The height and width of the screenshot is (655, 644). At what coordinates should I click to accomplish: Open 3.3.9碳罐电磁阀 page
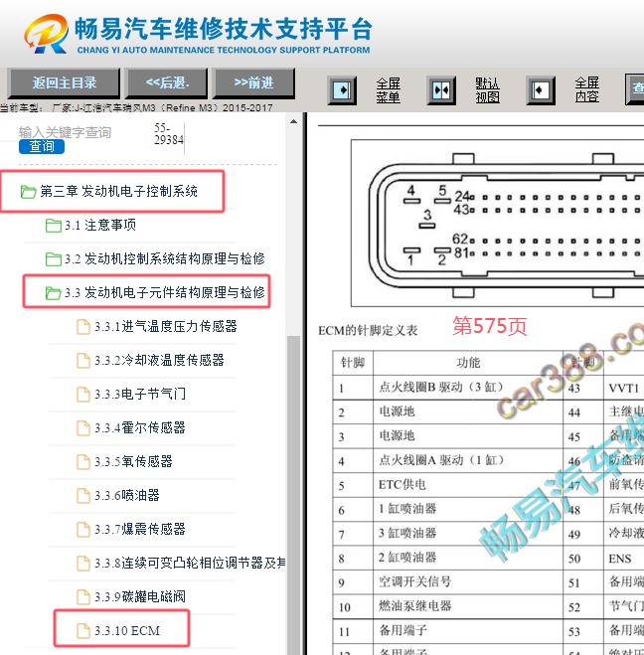tap(140, 597)
